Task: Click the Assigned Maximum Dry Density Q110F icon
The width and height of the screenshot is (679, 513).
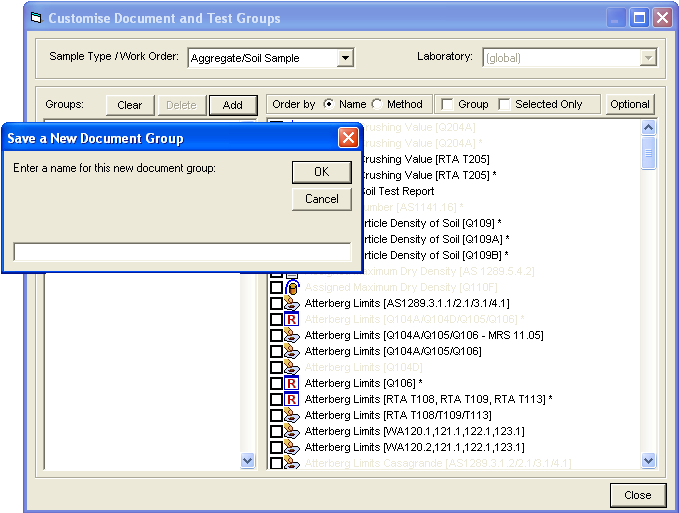Action: (292, 287)
